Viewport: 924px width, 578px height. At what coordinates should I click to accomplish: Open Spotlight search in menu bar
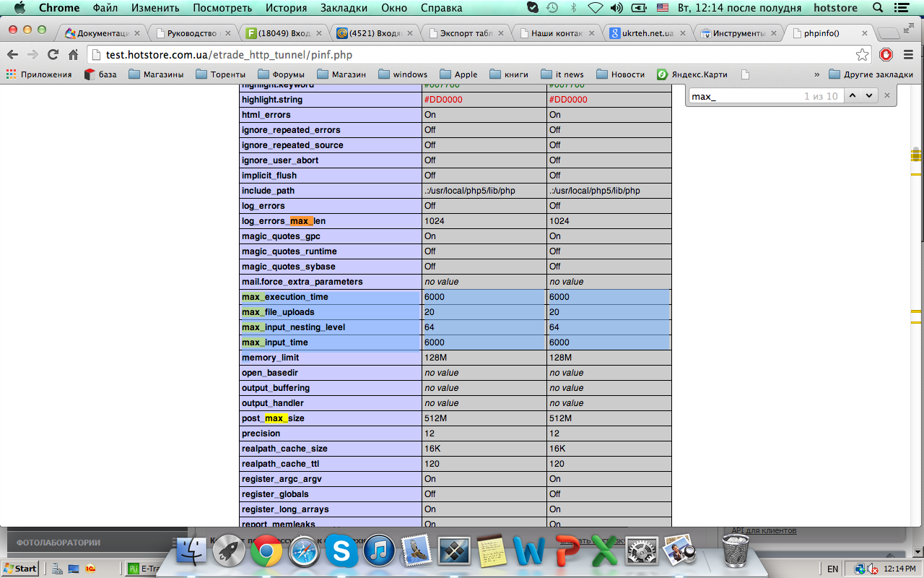878,8
